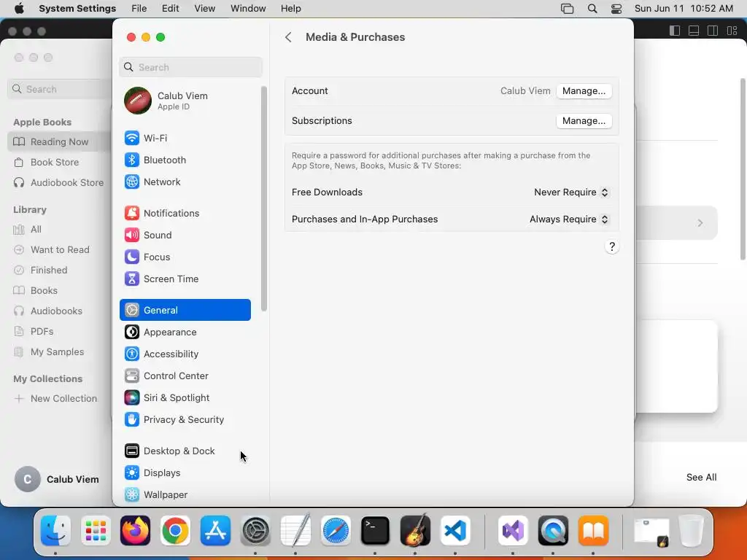
Task: Open System Settings app menu
Action: [x=77, y=9]
